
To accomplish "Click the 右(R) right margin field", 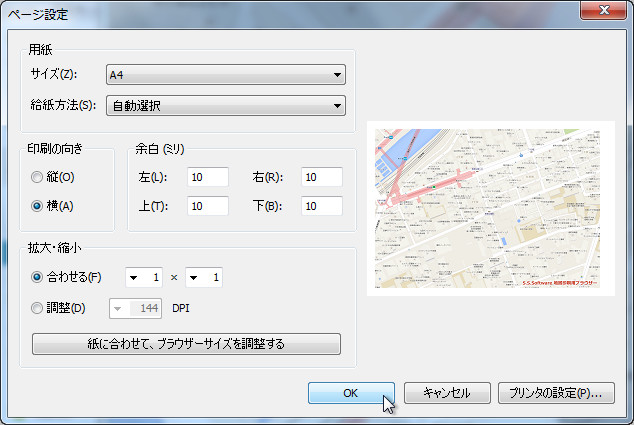I will (x=322, y=177).
